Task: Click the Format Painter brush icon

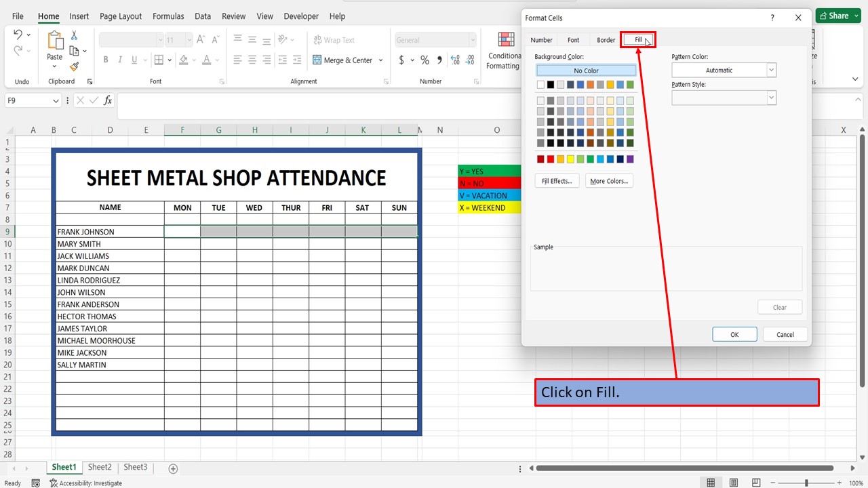Action: click(x=74, y=66)
